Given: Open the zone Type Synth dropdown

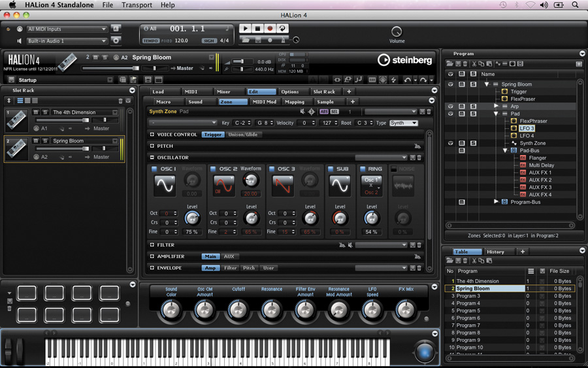Looking at the screenshot, I should [403, 123].
